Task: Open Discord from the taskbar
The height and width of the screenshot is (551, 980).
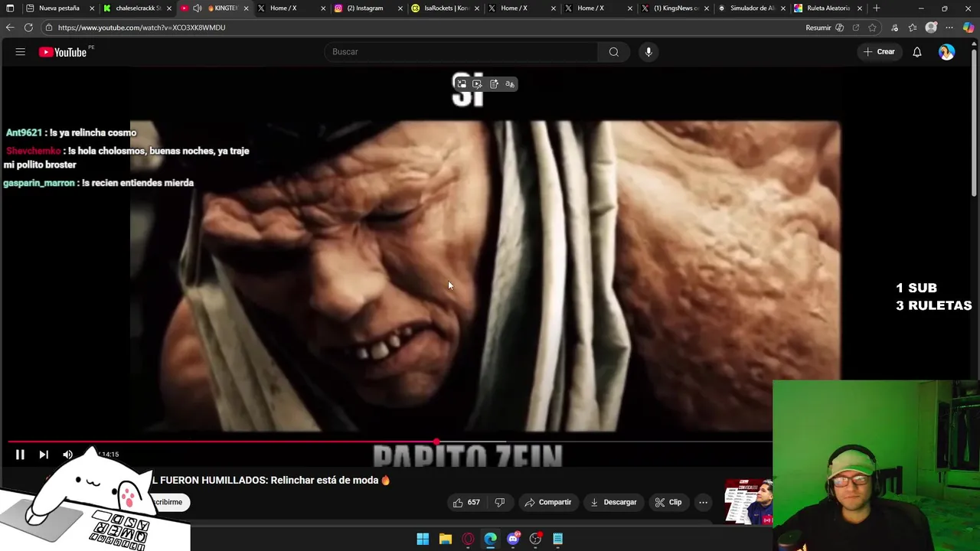Action: pos(513,539)
